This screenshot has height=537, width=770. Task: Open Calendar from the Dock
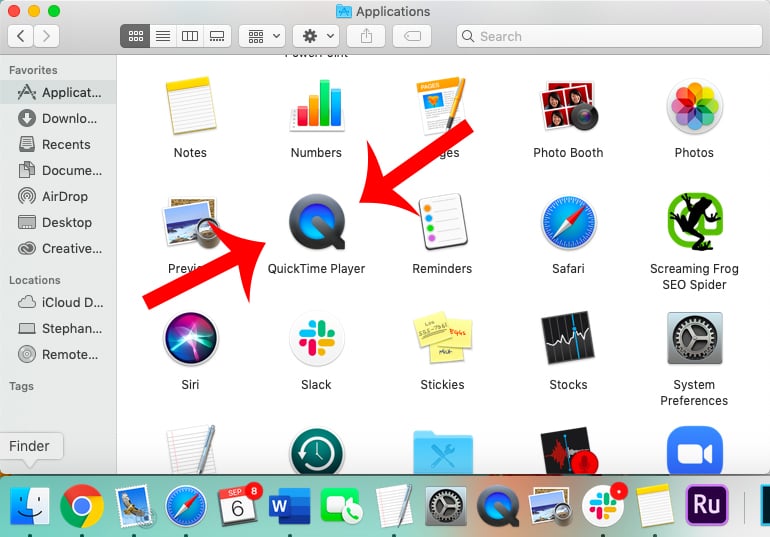[238, 505]
